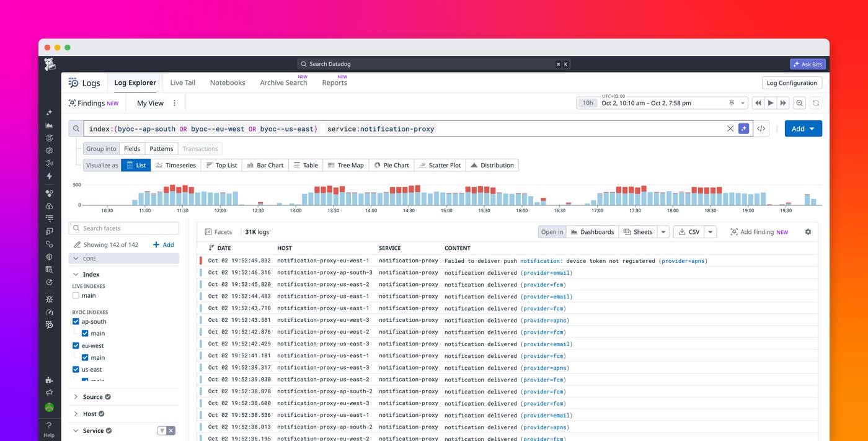This screenshot has height=441, width=868.
Task: Step the time range backward
Action: [758, 103]
